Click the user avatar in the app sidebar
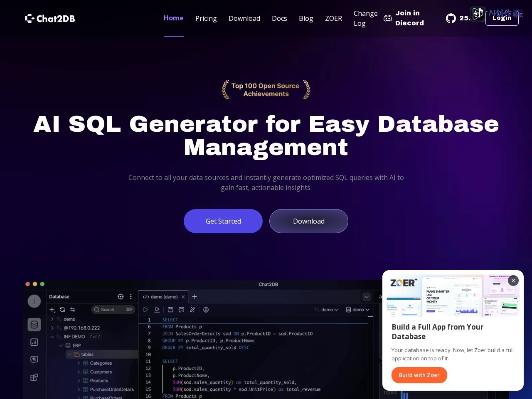This screenshot has width=532, height=399. coord(34,301)
